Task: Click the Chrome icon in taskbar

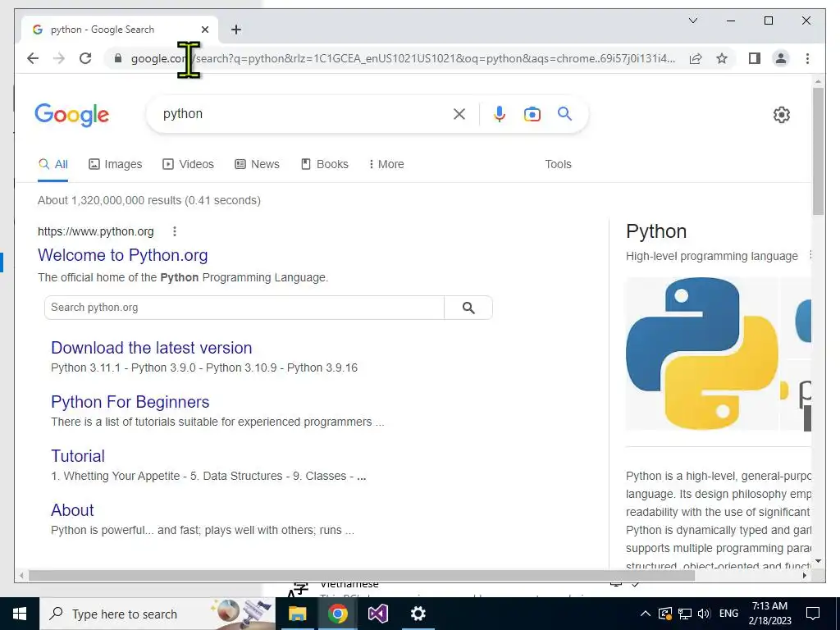Action: point(337,614)
